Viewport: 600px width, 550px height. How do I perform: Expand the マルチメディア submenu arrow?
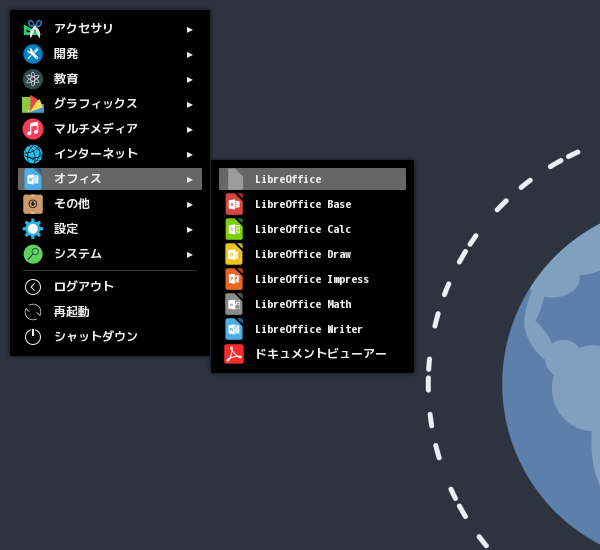coord(189,130)
